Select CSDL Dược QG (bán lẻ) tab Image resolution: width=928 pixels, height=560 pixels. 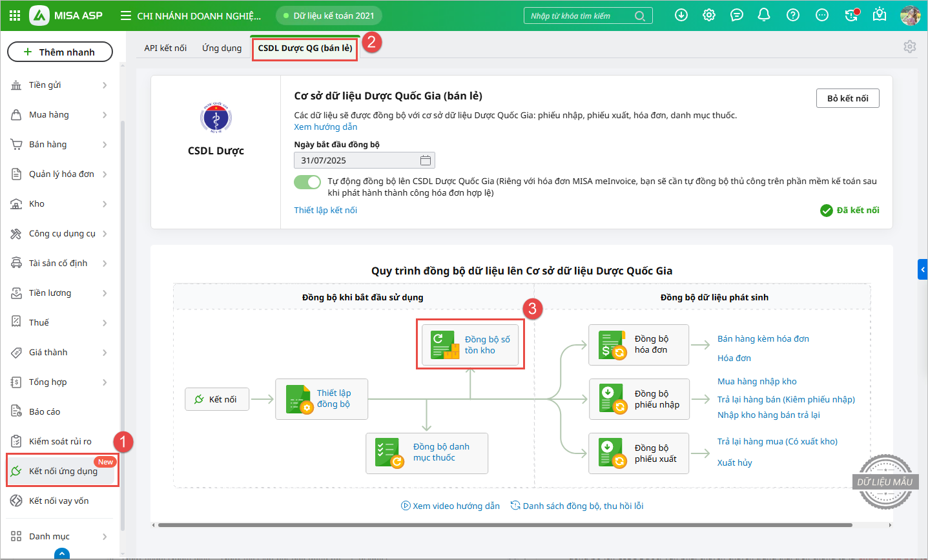click(x=305, y=48)
